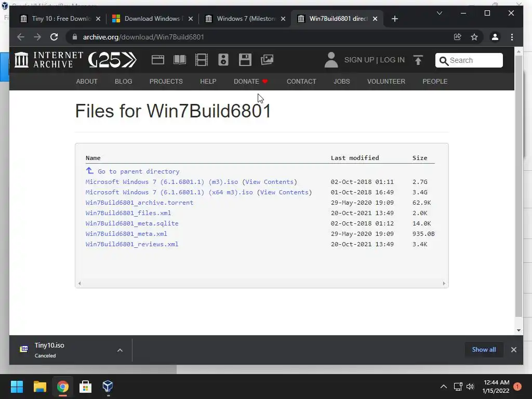
Task: Open the HELP menu item
Action: tap(208, 82)
